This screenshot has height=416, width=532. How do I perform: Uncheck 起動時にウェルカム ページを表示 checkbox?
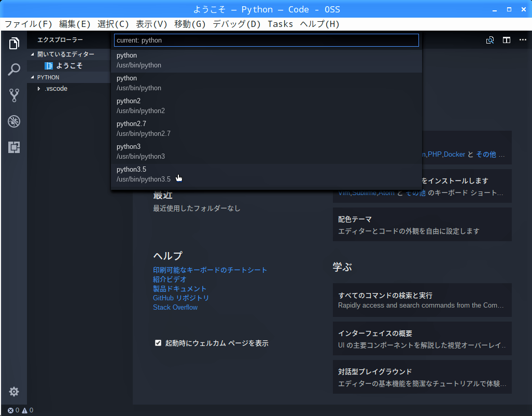click(158, 343)
